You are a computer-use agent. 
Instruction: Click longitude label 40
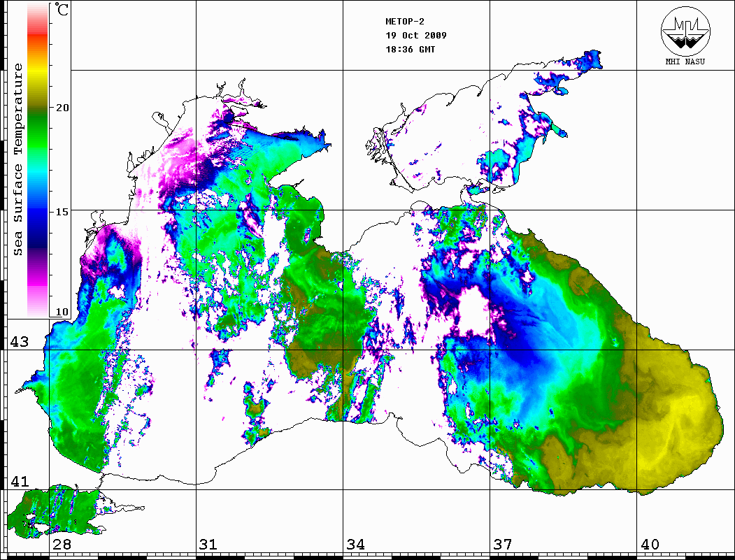point(650,544)
